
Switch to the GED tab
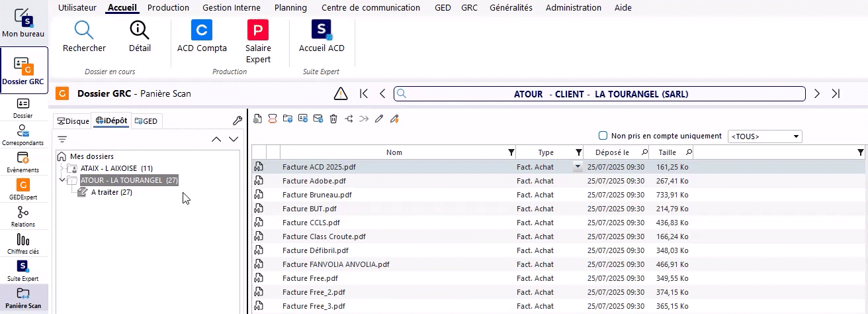tap(146, 121)
